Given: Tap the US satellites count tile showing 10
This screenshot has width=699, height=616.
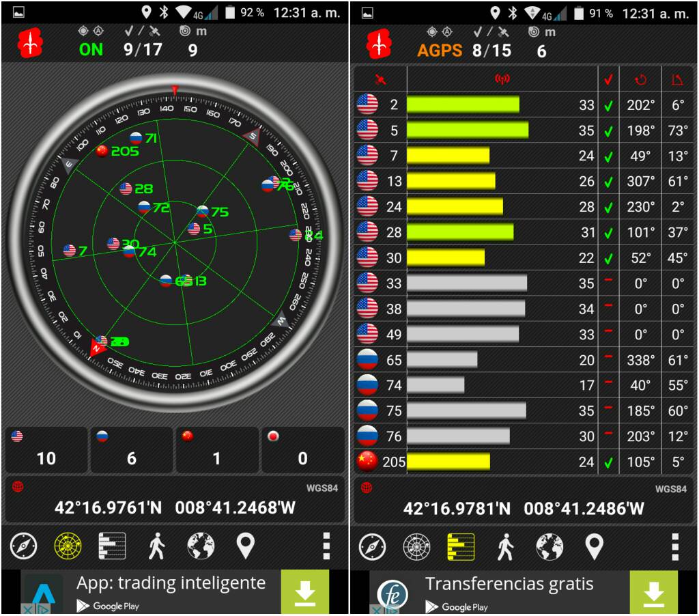Looking at the screenshot, I should coord(46,449).
